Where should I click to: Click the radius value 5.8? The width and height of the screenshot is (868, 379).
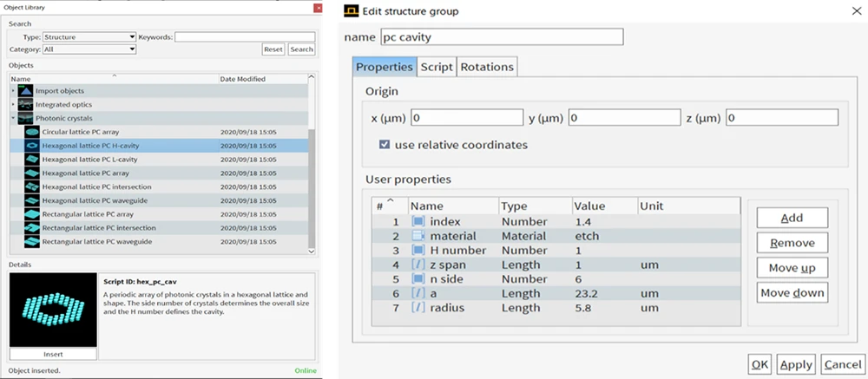(x=583, y=308)
